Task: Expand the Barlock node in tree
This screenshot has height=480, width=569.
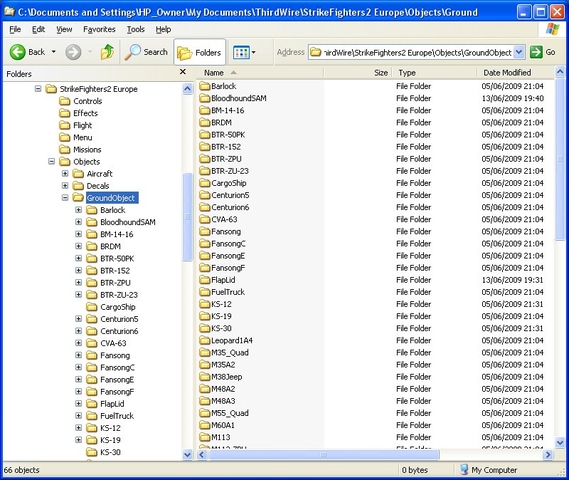Action: click(x=78, y=210)
